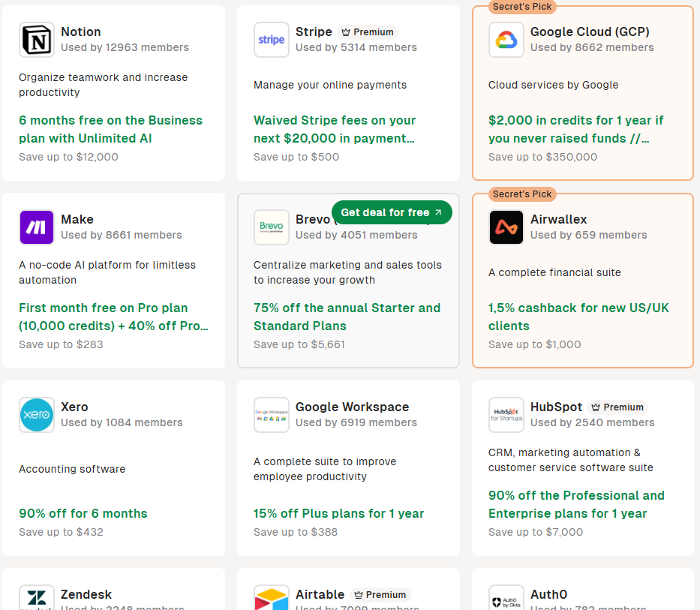This screenshot has height=610, width=700.
Task: Click 'Used by 1084 members' text
Action: (122, 422)
